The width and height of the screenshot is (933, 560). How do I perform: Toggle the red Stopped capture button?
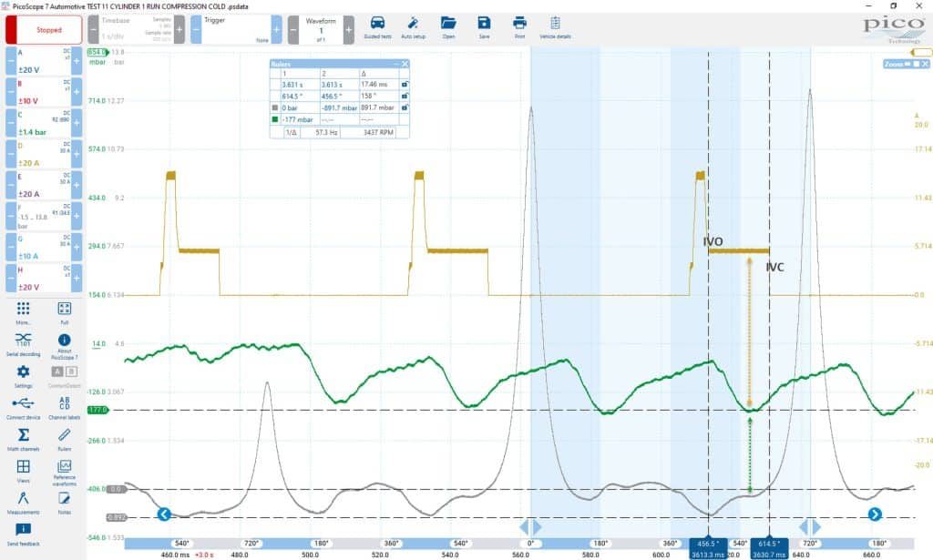tap(44, 30)
